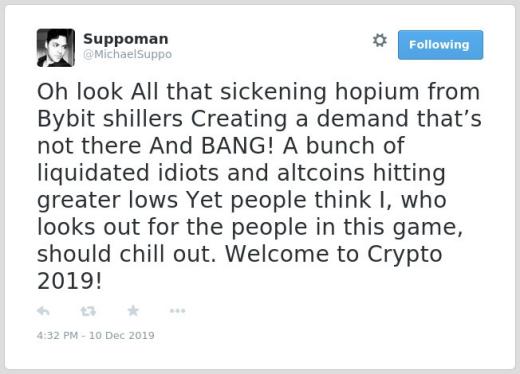Retweet this Suppoman tweet
Viewport: 520px width, 374px height.
(88, 311)
